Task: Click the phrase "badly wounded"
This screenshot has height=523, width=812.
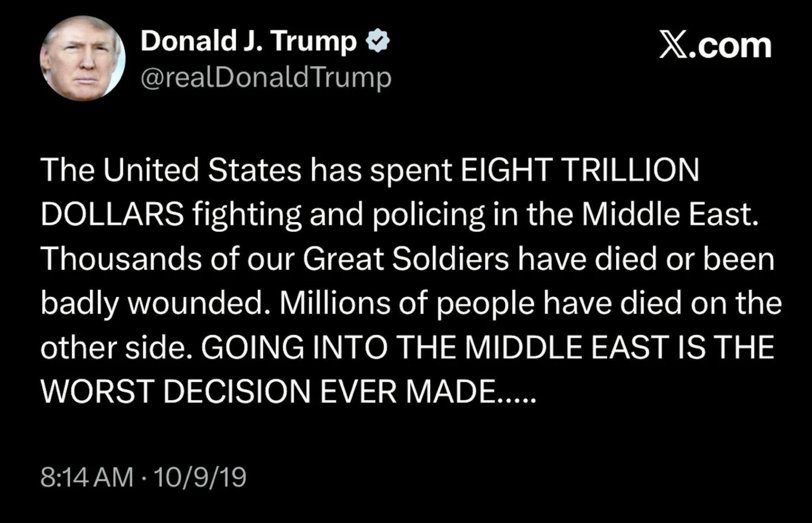Action: click(x=152, y=303)
